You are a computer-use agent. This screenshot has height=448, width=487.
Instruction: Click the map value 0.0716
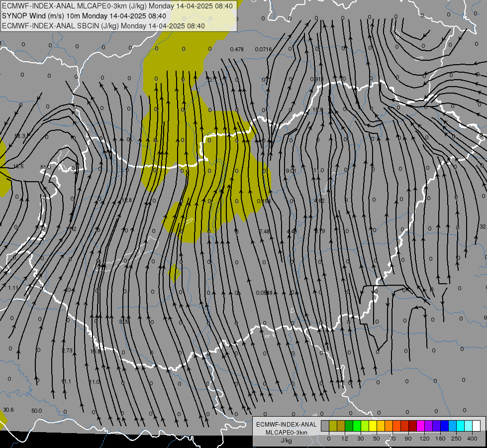tap(263, 49)
